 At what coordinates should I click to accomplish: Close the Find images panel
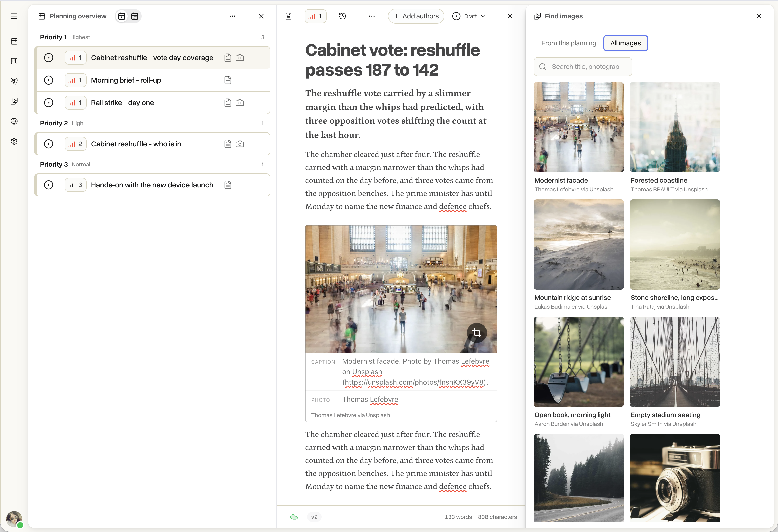[x=759, y=16]
